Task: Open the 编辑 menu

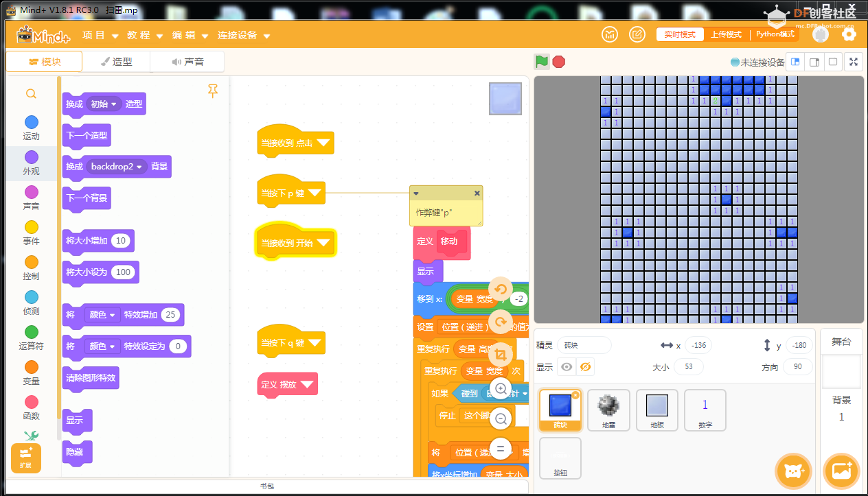Action: 190,35
